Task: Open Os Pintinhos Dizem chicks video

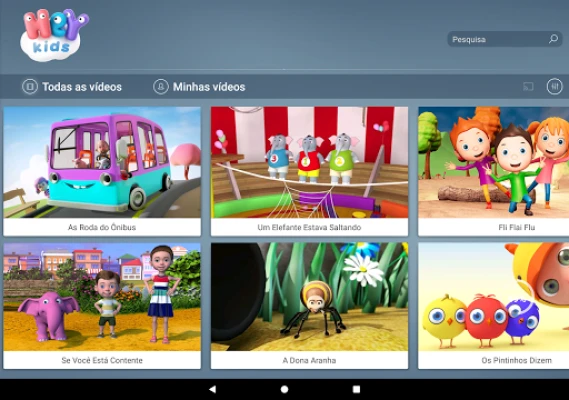Action: point(494,297)
